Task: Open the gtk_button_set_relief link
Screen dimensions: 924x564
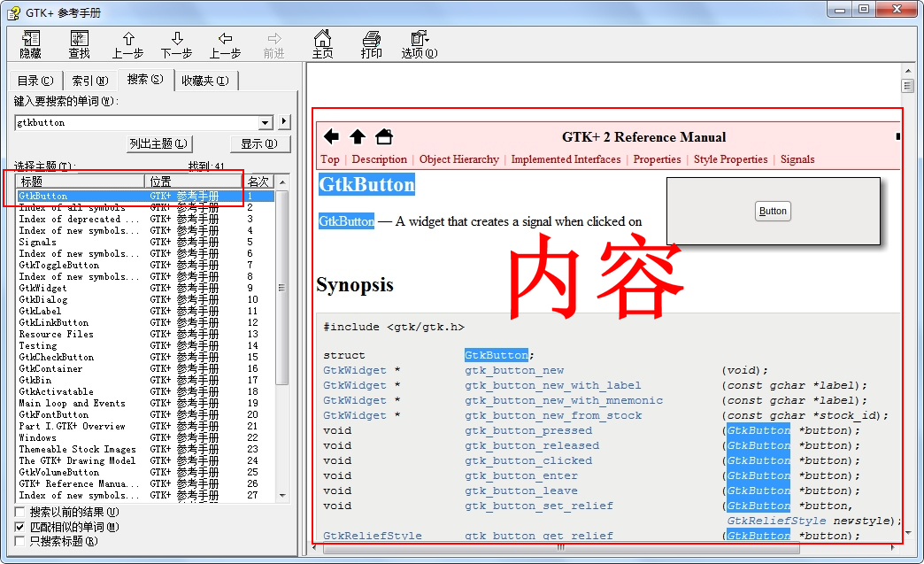Action: point(539,506)
